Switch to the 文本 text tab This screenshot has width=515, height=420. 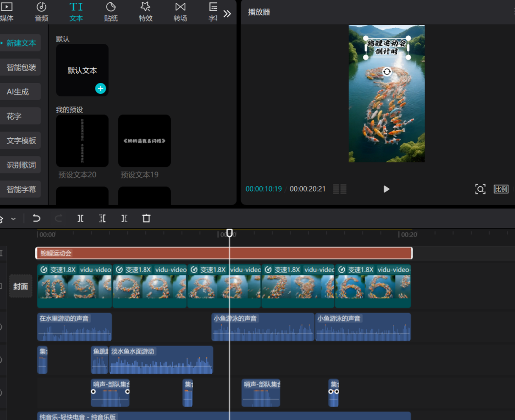coord(76,12)
